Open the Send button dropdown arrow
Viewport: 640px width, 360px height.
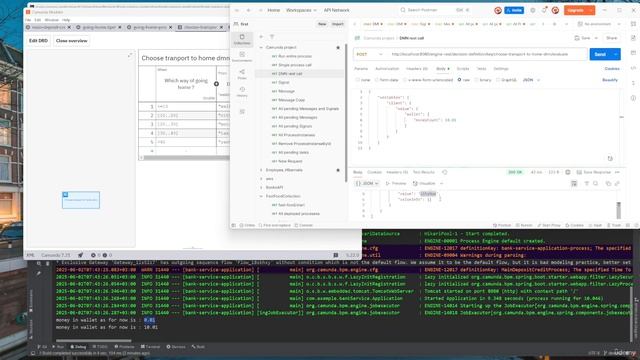(616, 54)
